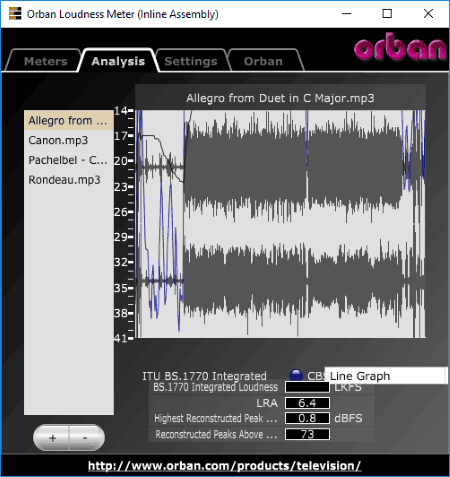Open the Orban tab

pos(263,61)
